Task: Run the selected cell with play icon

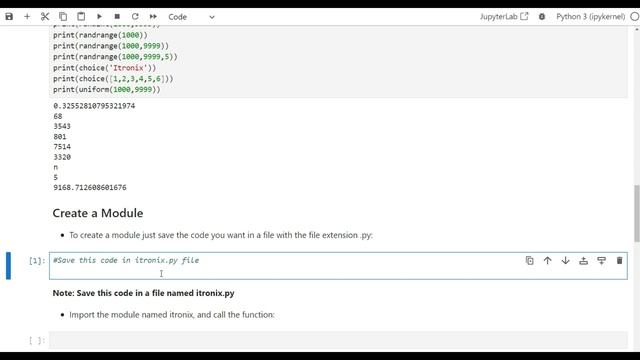Action: click(99, 17)
